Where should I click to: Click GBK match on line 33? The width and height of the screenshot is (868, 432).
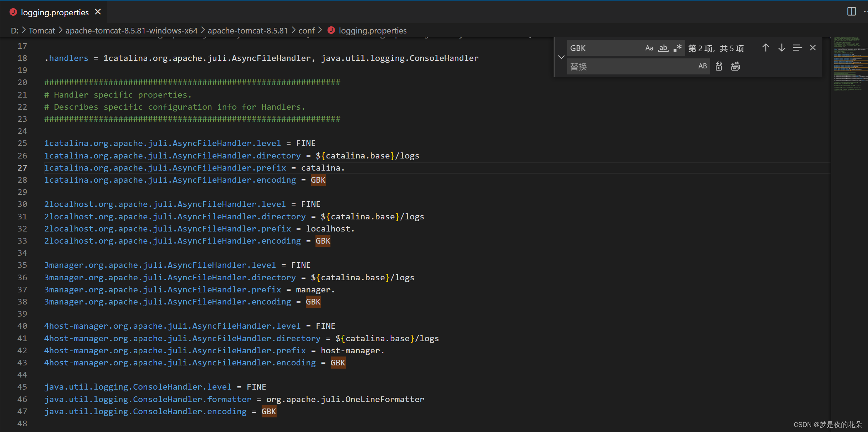pyautogui.click(x=323, y=241)
